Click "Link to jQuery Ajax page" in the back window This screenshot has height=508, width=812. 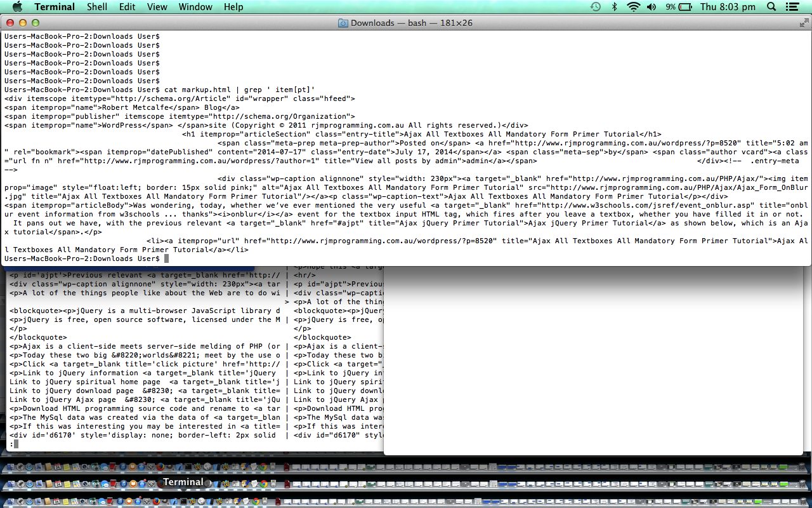[x=63, y=399]
